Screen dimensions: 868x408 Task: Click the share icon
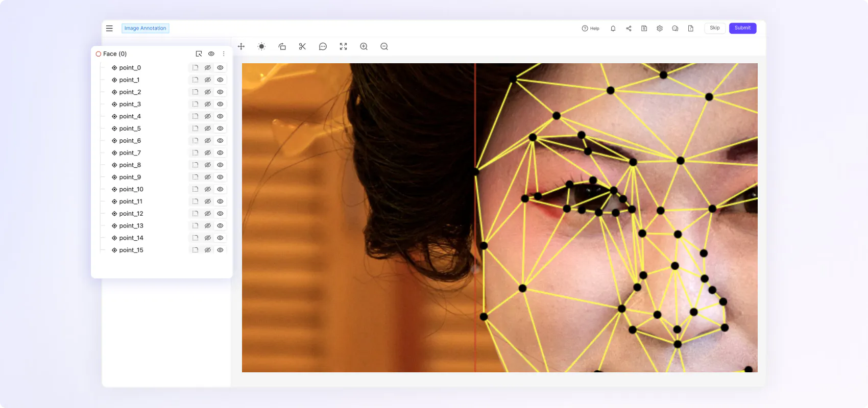[629, 29]
